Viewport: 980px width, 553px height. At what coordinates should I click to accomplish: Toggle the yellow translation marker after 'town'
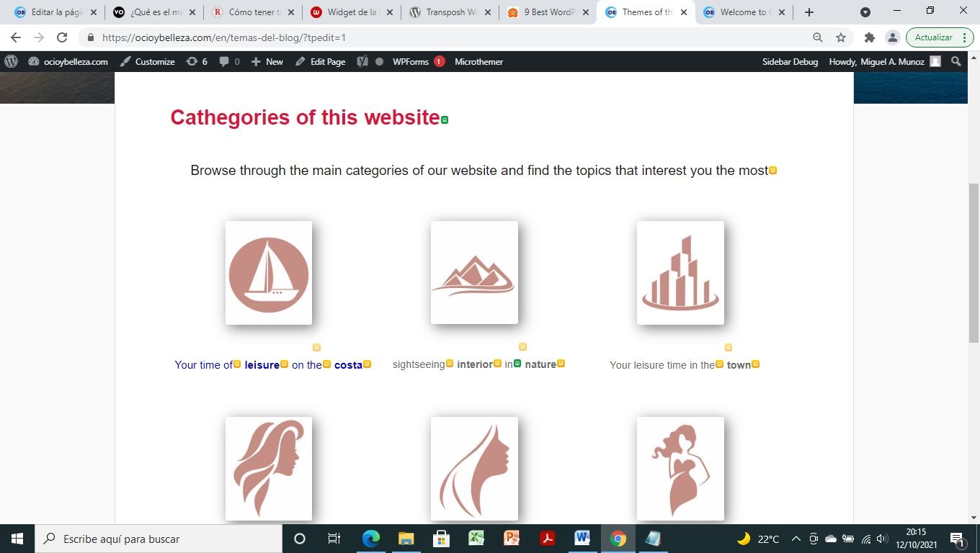[755, 364]
